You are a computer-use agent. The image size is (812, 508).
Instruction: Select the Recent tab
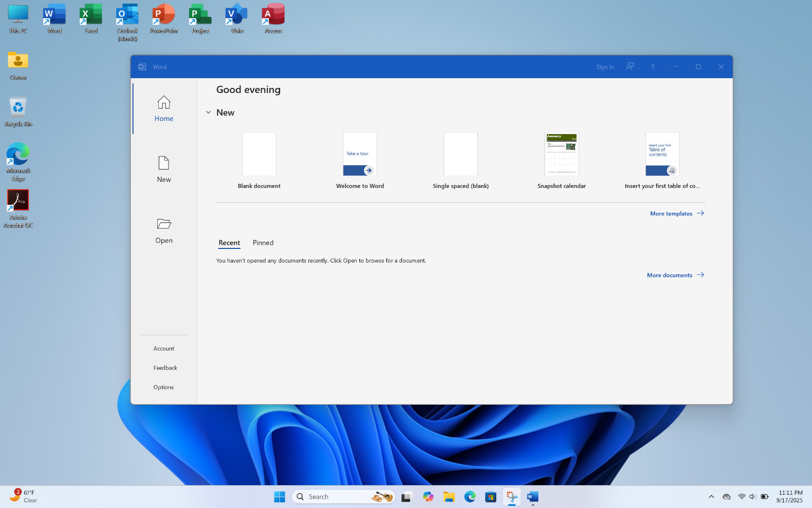229,243
